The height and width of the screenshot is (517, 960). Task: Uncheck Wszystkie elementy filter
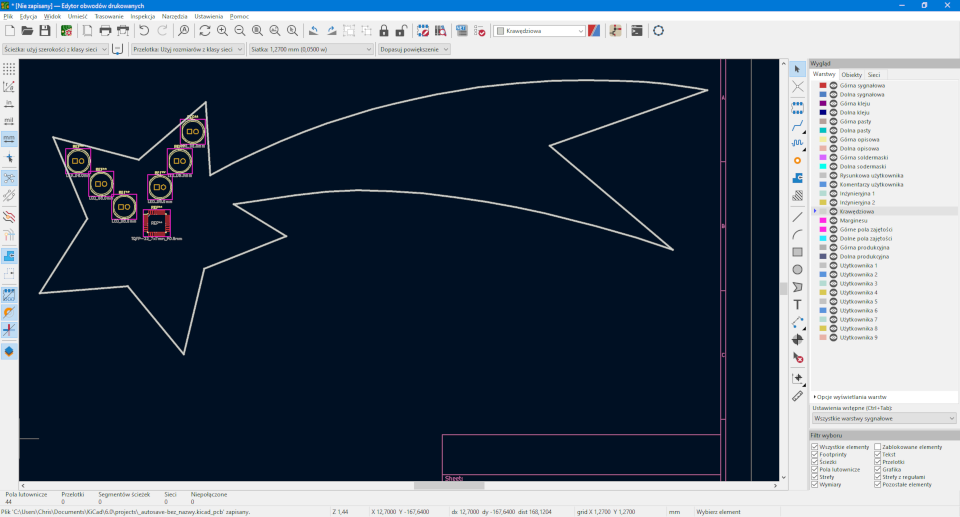(x=815, y=447)
